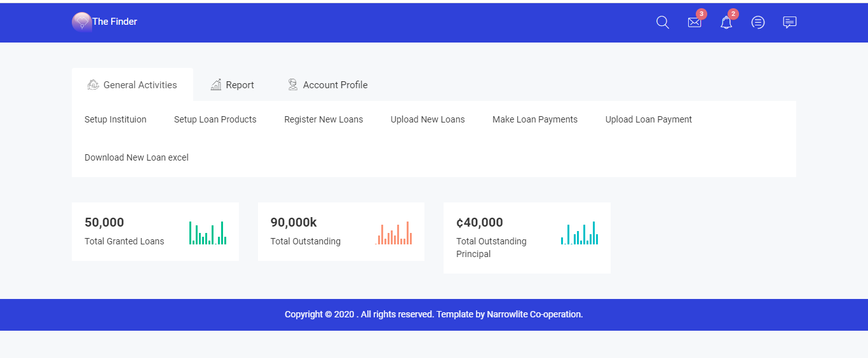Select Register New Loans

[323, 119]
